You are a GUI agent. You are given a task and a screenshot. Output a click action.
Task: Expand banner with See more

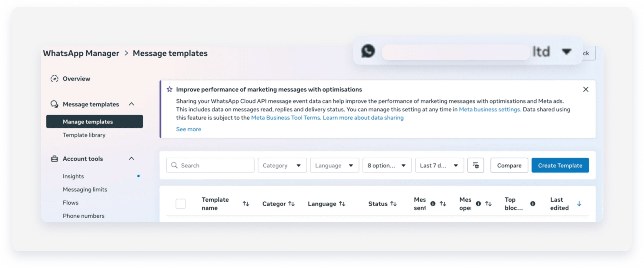188,129
